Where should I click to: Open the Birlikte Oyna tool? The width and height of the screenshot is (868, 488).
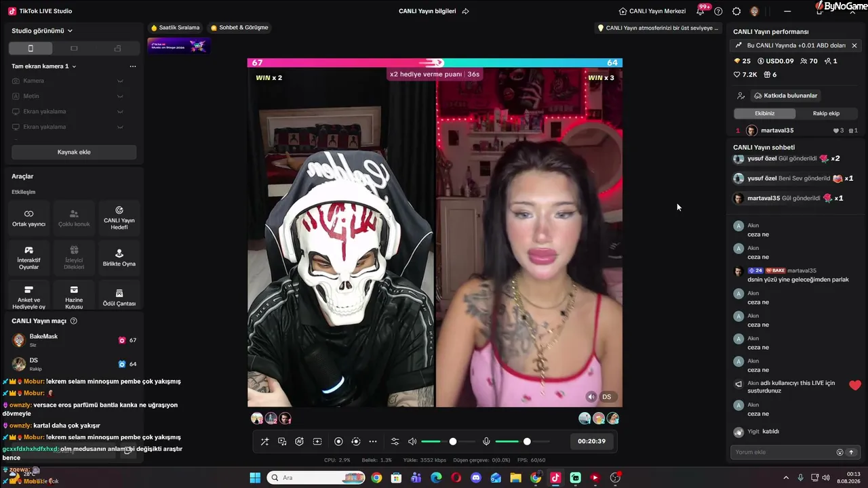[119, 258]
